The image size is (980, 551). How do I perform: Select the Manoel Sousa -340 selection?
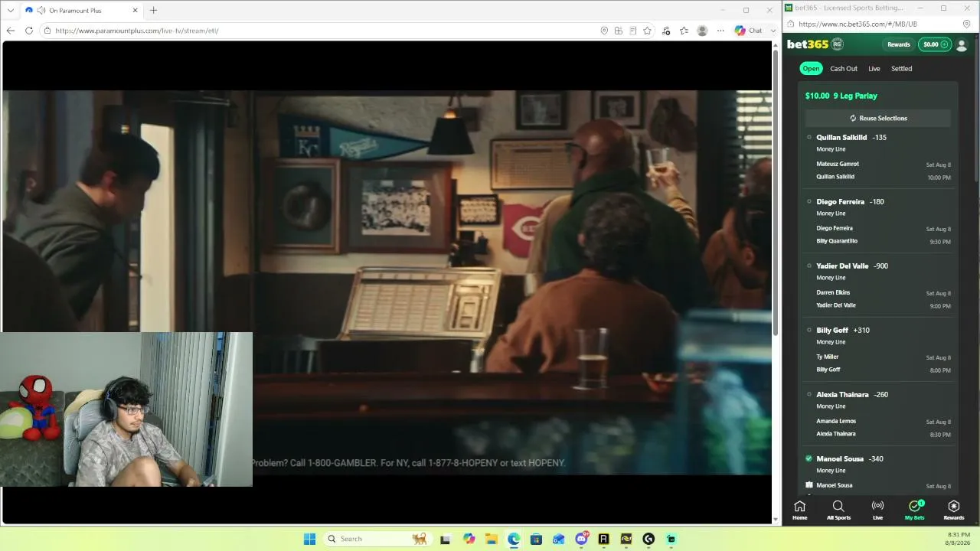(x=850, y=459)
